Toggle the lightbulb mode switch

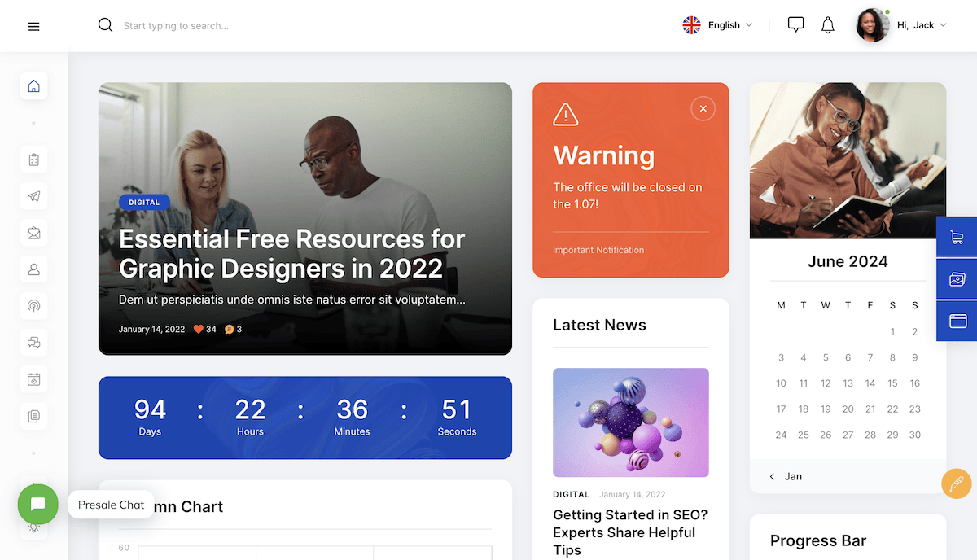point(33,527)
